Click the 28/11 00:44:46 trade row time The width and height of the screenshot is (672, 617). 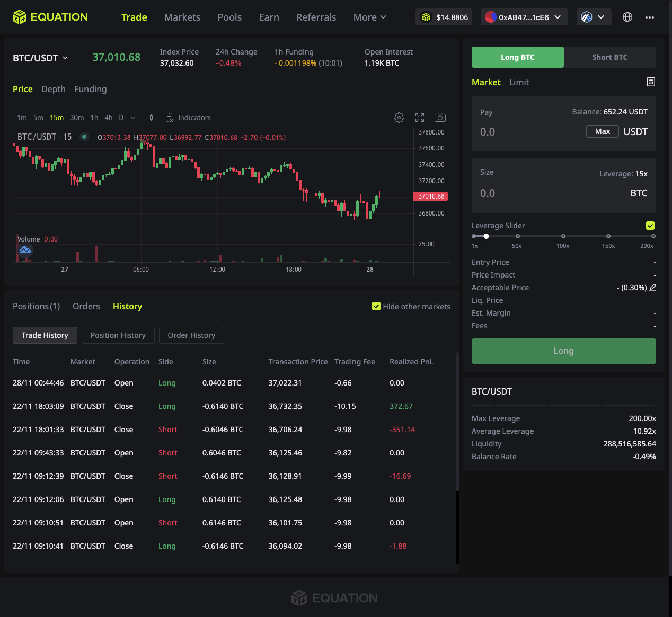coord(38,383)
